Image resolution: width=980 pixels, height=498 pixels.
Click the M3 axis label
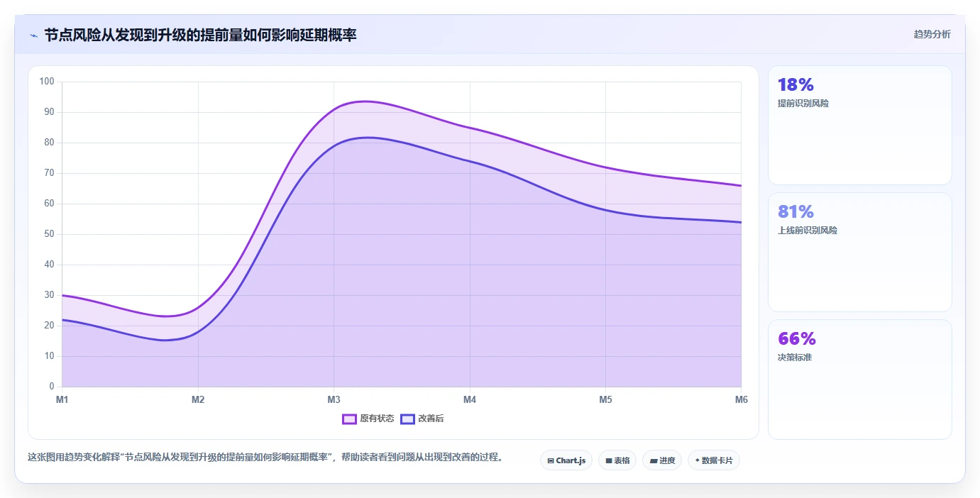click(334, 400)
